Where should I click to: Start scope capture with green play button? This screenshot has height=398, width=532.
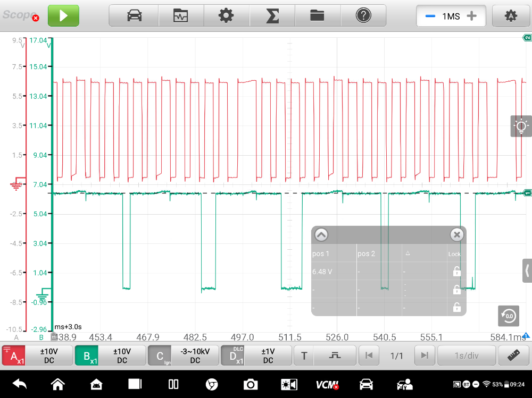pos(63,15)
